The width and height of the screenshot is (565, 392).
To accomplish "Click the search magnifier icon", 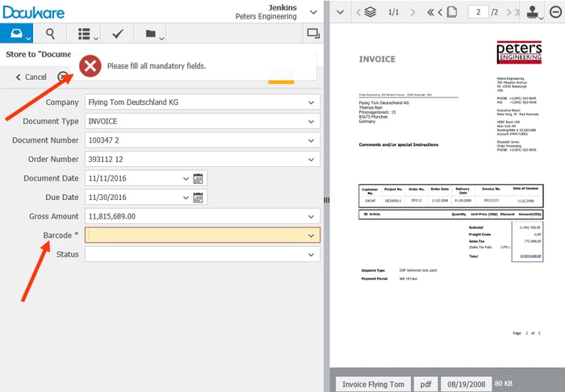I will [50, 33].
